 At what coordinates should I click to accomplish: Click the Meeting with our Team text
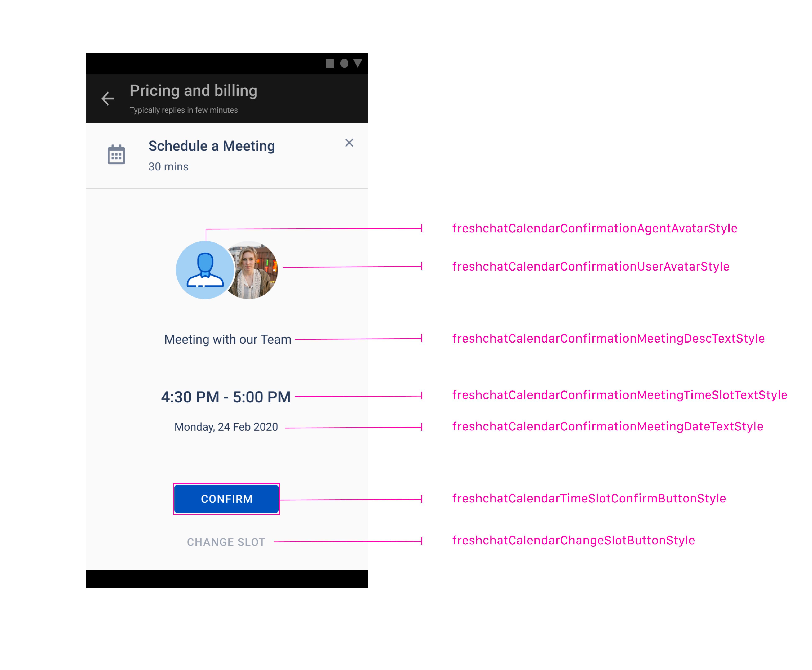pos(228,339)
